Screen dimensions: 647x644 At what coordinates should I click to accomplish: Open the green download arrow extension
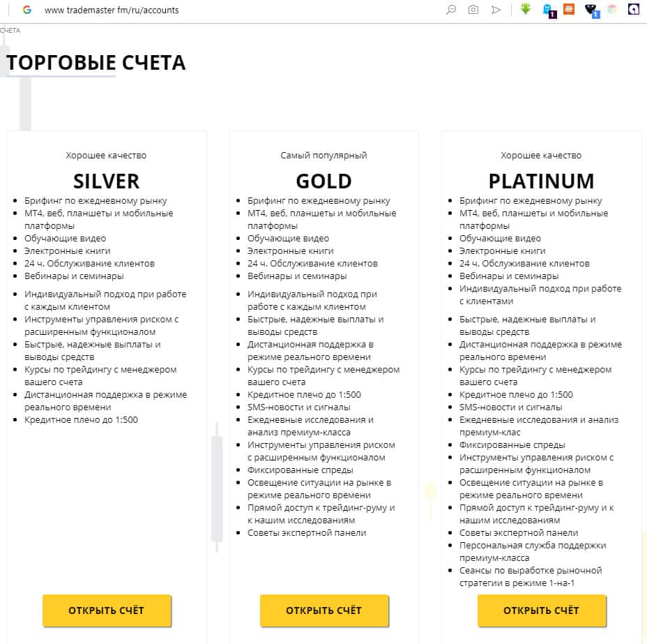tap(526, 10)
